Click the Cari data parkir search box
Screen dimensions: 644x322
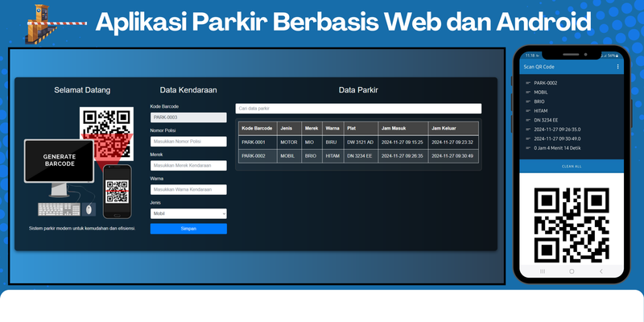pyautogui.click(x=358, y=109)
